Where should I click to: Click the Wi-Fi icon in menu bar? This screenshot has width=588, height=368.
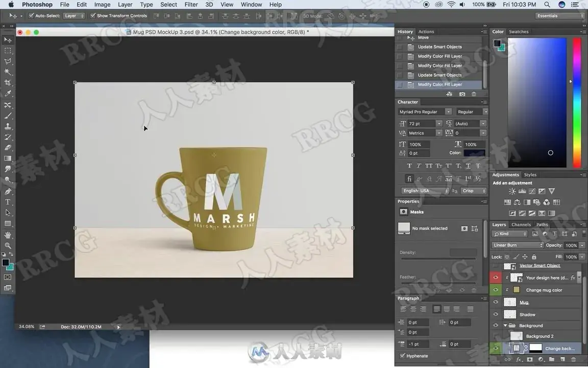(451, 5)
